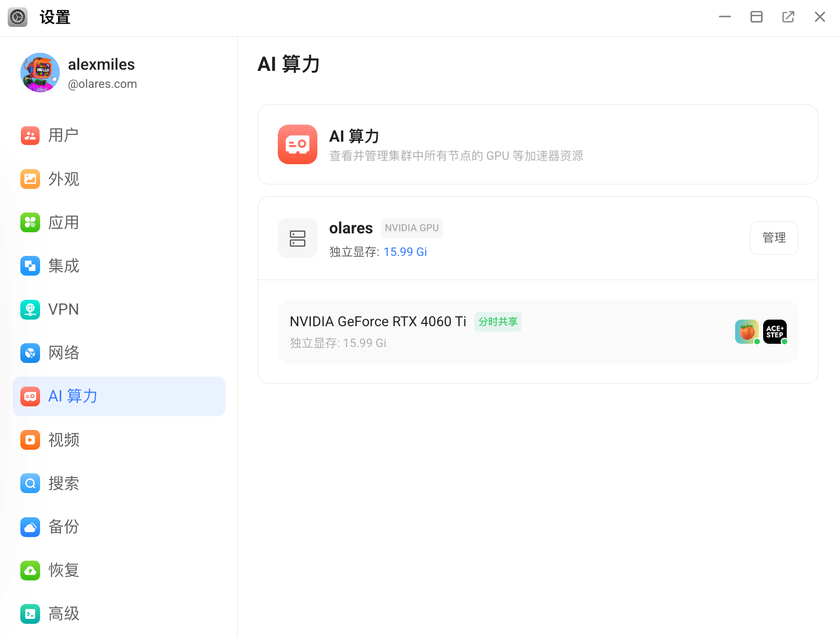Image resolution: width=840 pixels, height=637 pixels.
Task: Click the Backup (备份) cloud icon
Action: coord(30,527)
